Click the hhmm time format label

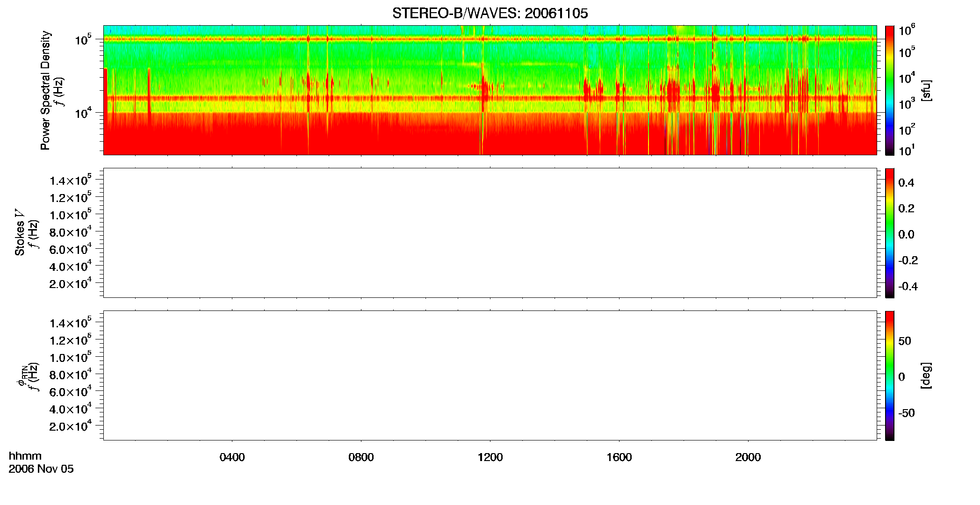pyautogui.click(x=25, y=456)
